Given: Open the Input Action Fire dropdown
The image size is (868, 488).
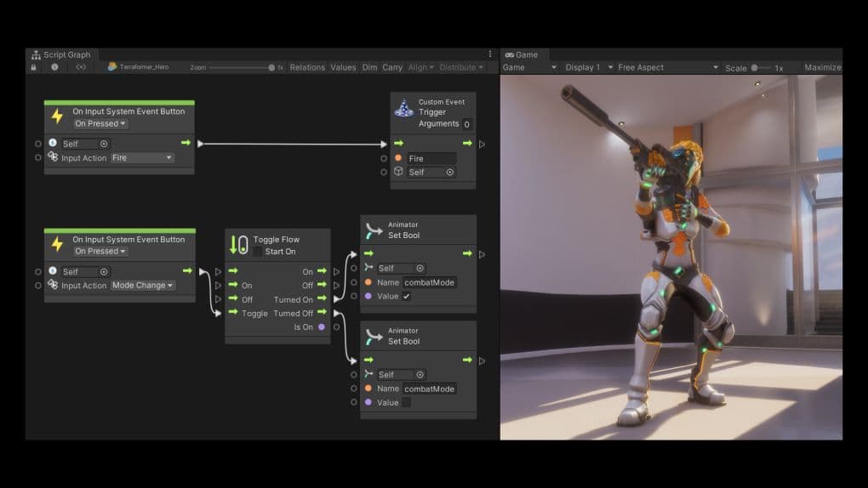Looking at the screenshot, I should click(x=142, y=158).
